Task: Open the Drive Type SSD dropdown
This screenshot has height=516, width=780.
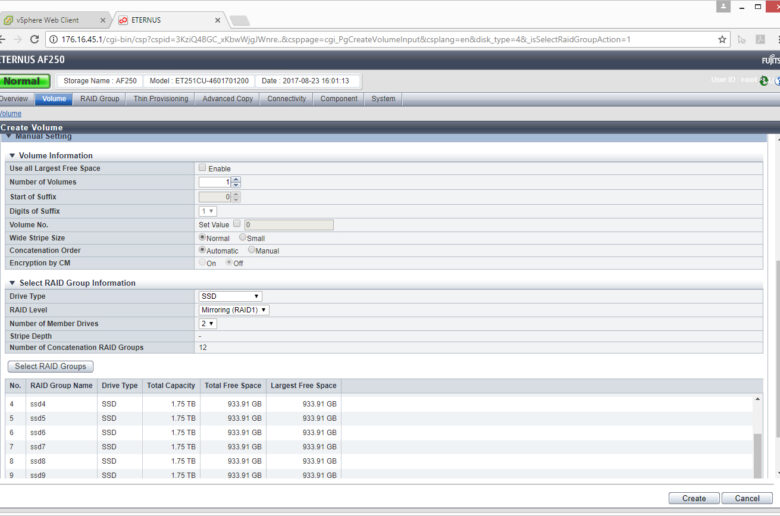Action: point(230,297)
